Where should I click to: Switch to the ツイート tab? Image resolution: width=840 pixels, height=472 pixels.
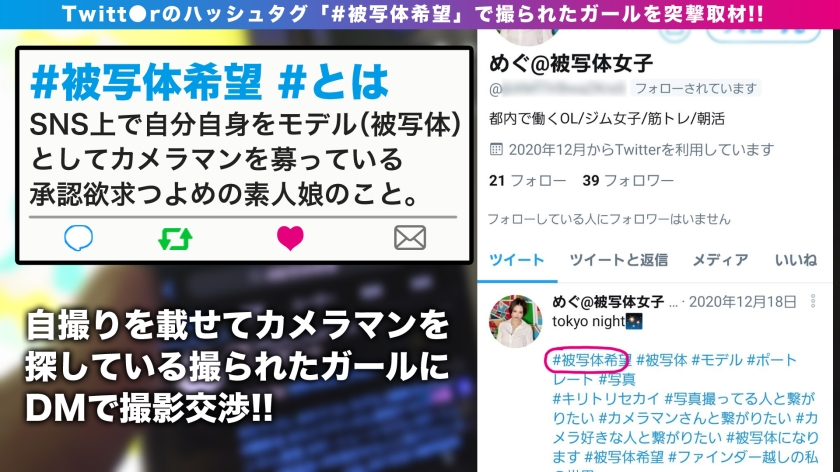click(516, 260)
